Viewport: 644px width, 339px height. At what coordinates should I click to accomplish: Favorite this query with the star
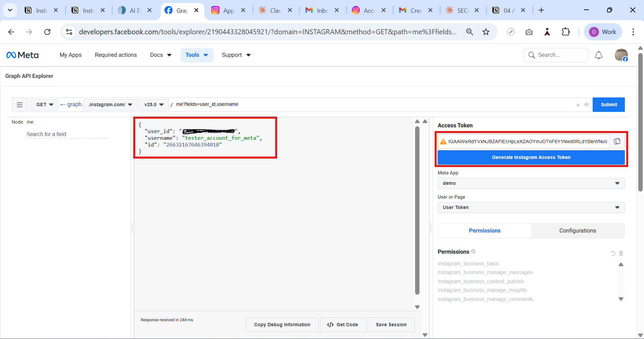(587, 105)
